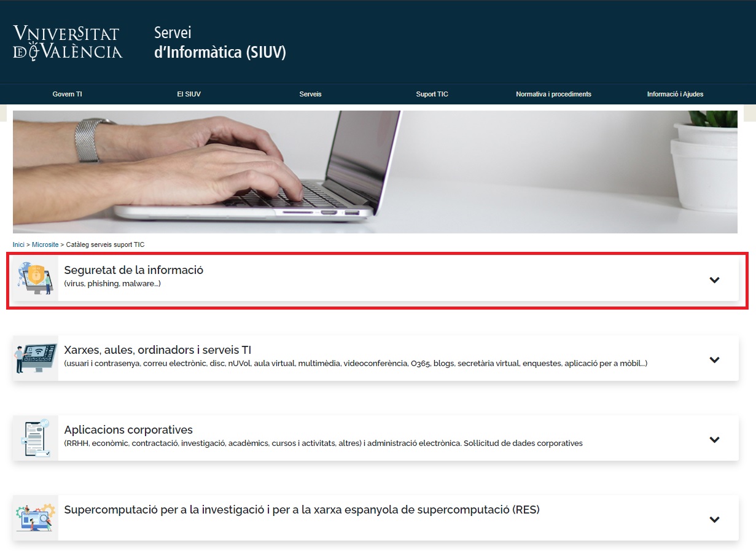
Task: Click the Aplicacions corporatives document icon
Action: pyautogui.click(x=36, y=438)
